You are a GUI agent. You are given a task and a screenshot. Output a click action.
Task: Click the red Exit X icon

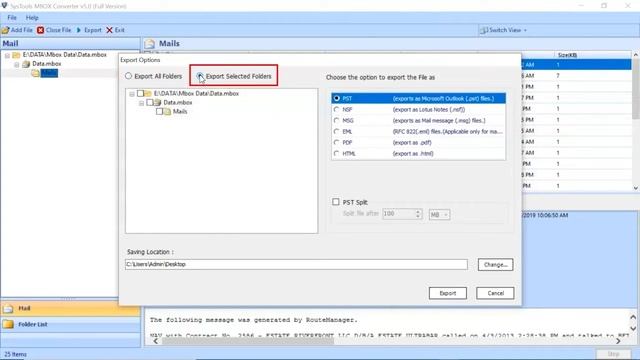(109, 30)
